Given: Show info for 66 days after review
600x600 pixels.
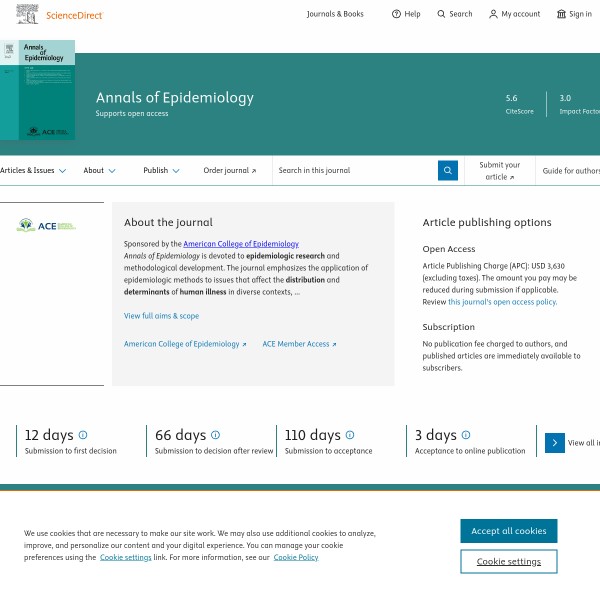Looking at the screenshot, I should pyautogui.click(x=215, y=435).
